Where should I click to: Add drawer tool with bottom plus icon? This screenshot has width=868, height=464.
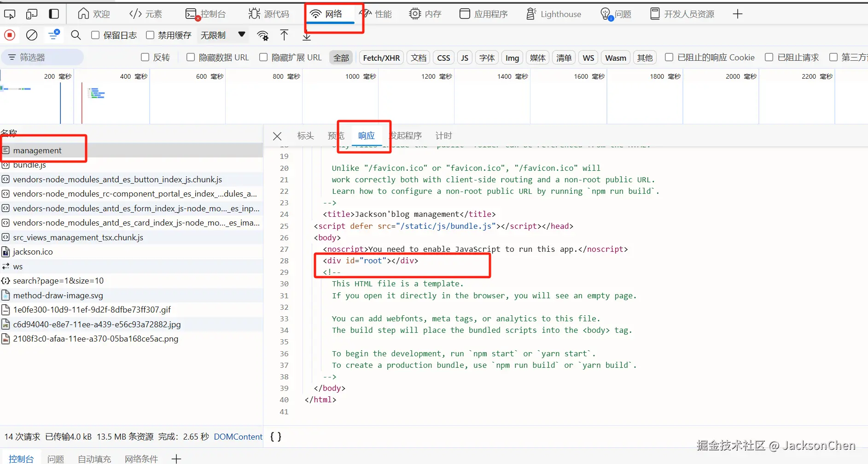point(176,458)
